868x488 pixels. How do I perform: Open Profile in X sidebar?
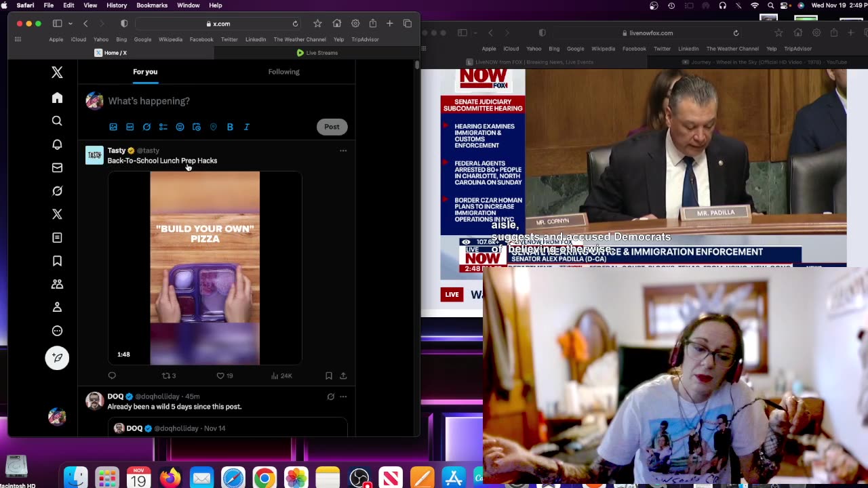[57, 308]
